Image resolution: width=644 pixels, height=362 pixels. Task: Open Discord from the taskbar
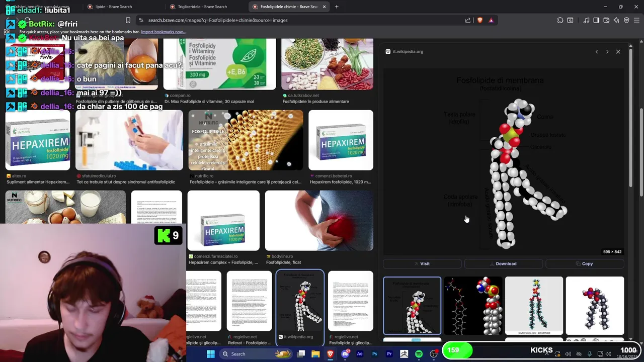(345, 354)
